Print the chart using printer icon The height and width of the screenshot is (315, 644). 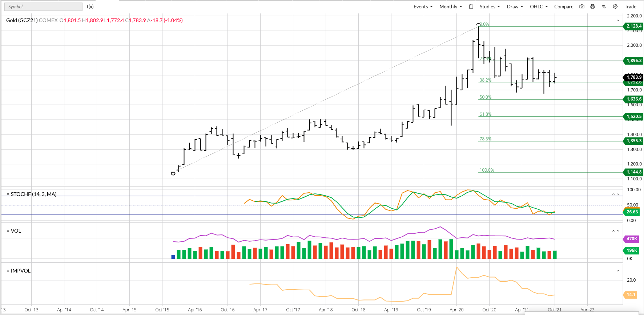(x=593, y=7)
